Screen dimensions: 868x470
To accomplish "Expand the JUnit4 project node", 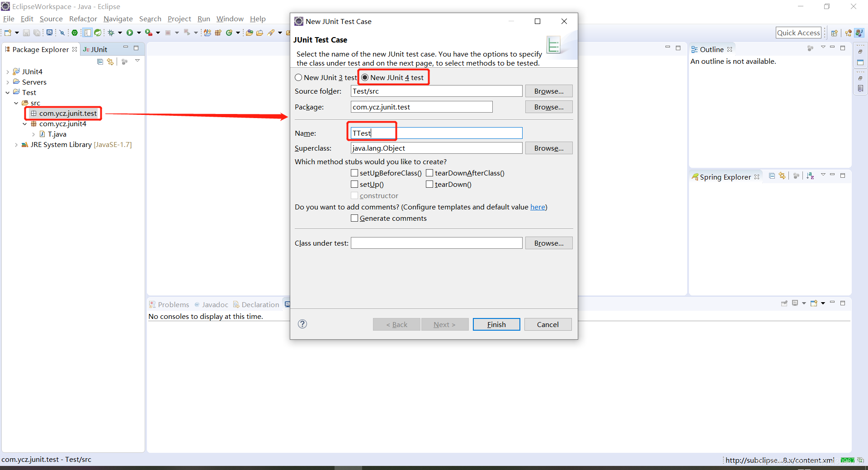I will click(8, 72).
